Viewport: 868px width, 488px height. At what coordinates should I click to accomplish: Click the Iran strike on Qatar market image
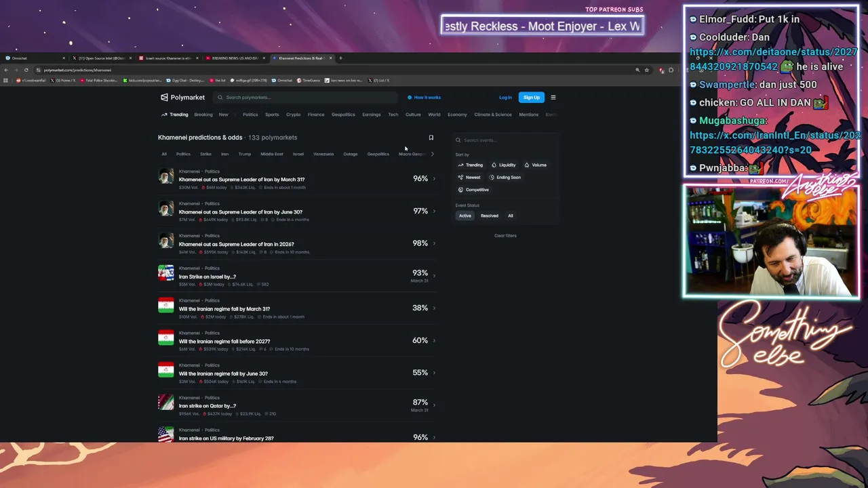(x=166, y=402)
